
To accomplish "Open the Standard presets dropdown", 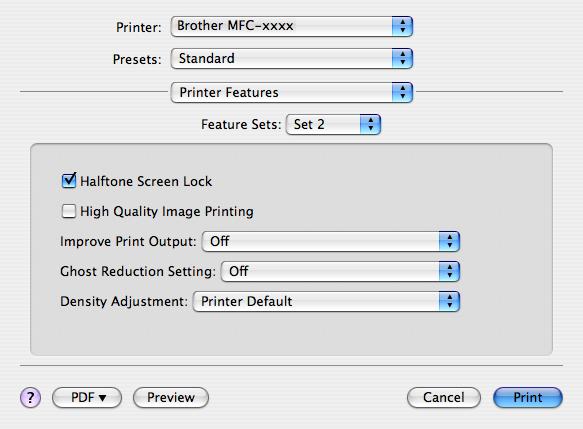I will tap(292, 58).
